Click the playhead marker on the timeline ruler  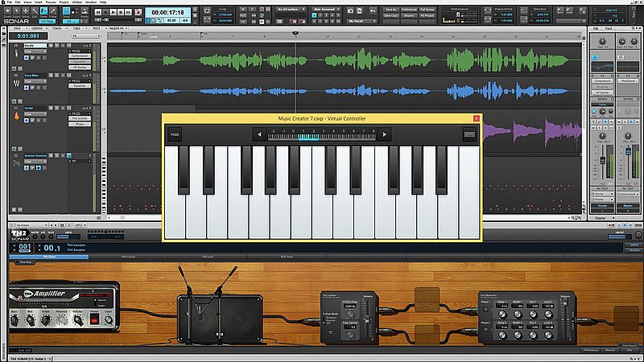pyautogui.click(x=295, y=33)
